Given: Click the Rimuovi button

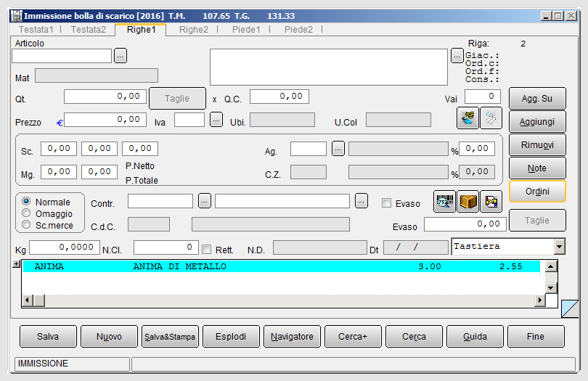Looking at the screenshot, I should [537, 144].
